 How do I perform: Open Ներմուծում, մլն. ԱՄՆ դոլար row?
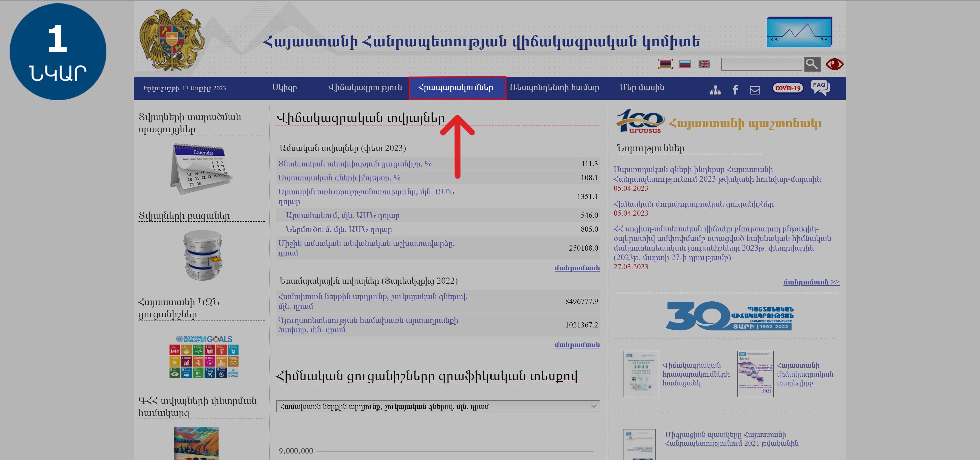tap(438, 229)
